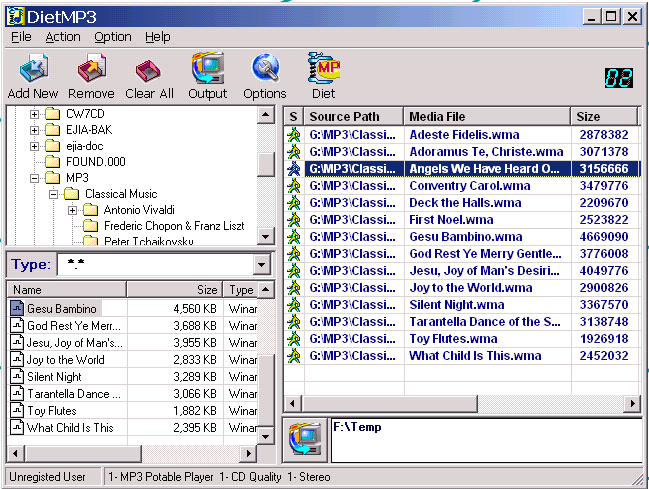Image resolution: width=649 pixels, height=489 pixels.
Task: Click the file icon of Silent Night in file list
Action: [x=17, y=376]
